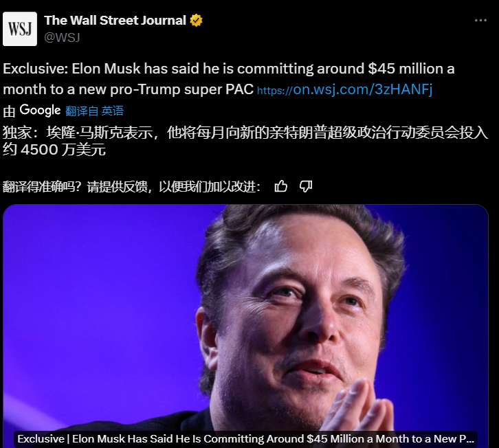
Task: Open the on.wsj.com/3zHANFj link
Action: tap(344, 89)
